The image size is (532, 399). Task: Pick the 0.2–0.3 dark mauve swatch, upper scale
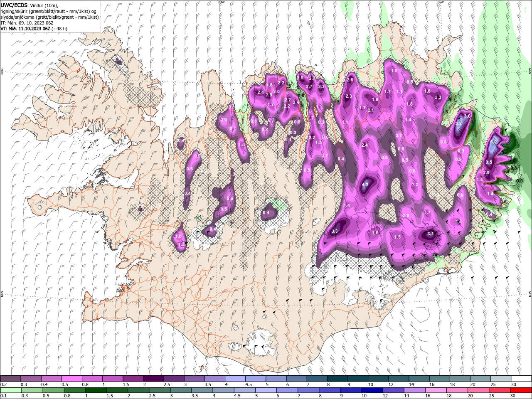pyautogui.click(x=10, y=379)
